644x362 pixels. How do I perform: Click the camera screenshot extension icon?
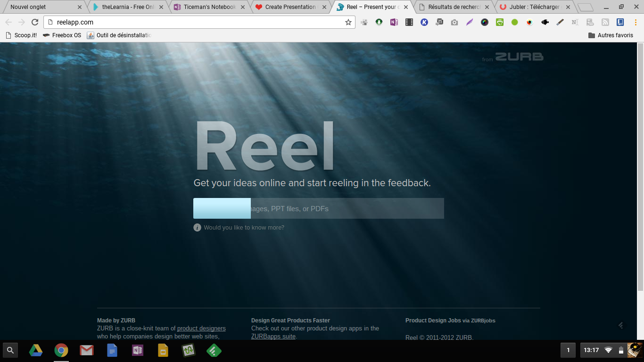click(x=454, y=22)
